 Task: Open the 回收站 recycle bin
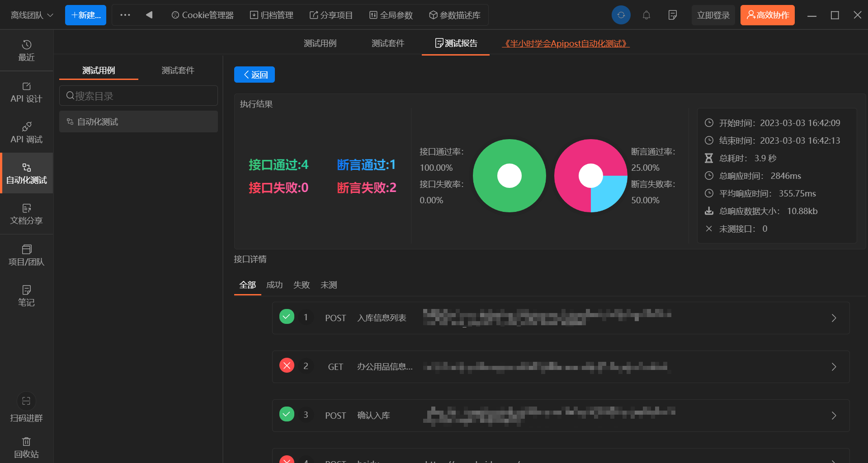coord(26,447)
